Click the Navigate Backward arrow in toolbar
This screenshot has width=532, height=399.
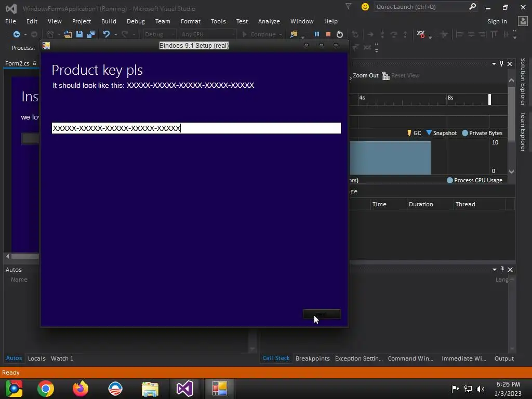[x=16, y=34]
